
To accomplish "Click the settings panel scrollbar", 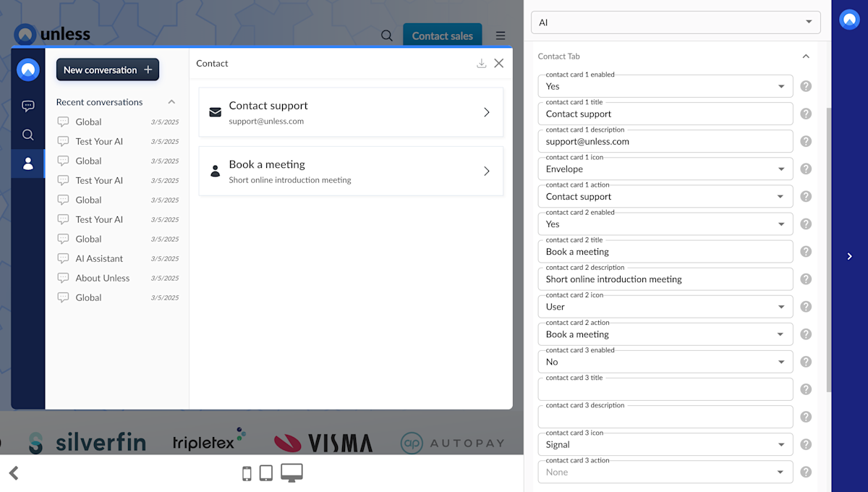I will pyautogui.click(x=827, y=217).
